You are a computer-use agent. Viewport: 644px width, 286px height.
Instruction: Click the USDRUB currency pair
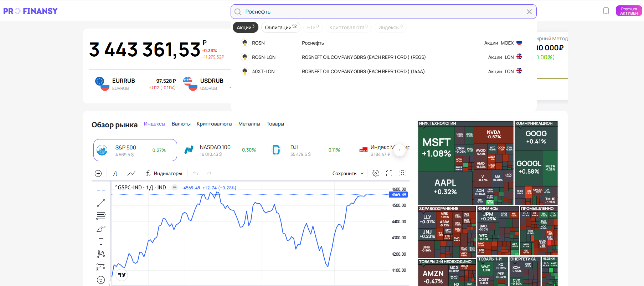(x=206, y=84)
